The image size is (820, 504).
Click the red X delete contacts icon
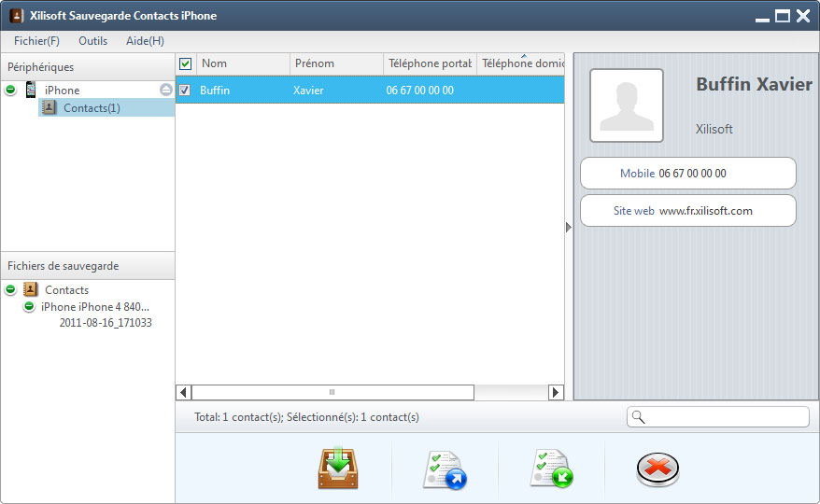tap(657, 469)
